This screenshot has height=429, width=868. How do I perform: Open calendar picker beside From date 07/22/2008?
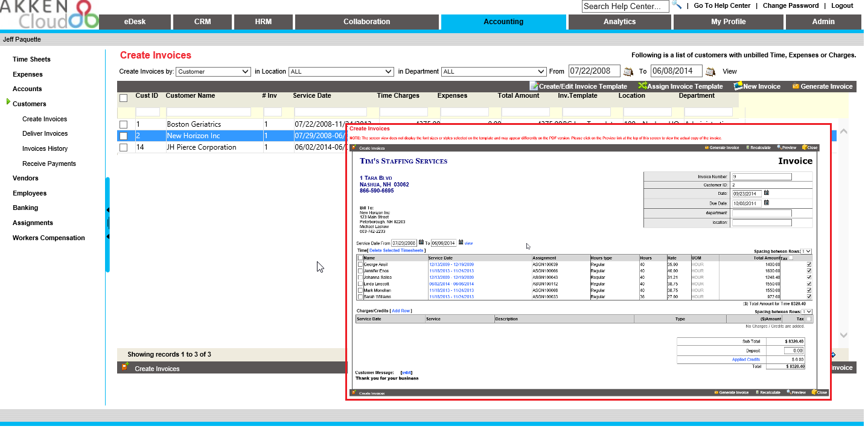pyautogui.click(x=628, y=72)
